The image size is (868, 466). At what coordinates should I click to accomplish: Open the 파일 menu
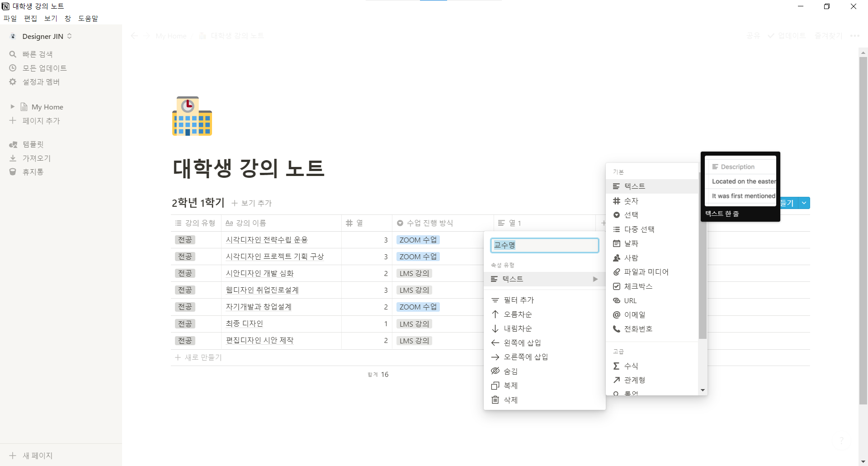pos(10,19)
